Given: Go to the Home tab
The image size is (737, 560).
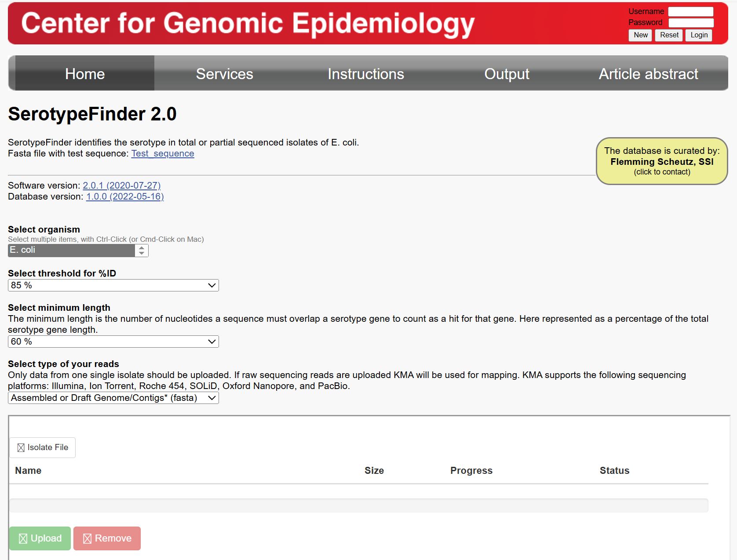Looking at the screenshot, I should (85, 74).
